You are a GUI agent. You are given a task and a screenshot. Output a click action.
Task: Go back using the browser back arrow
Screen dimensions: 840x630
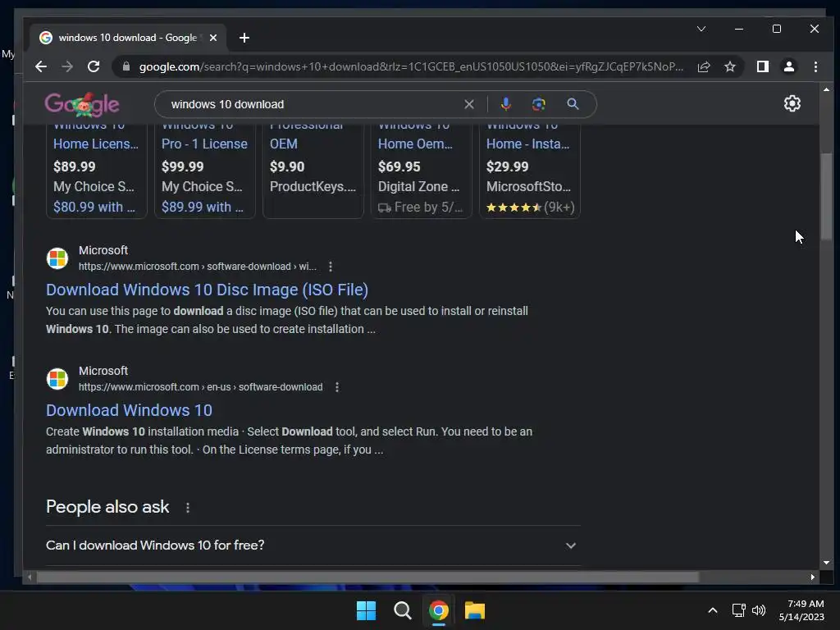point(41,66)
